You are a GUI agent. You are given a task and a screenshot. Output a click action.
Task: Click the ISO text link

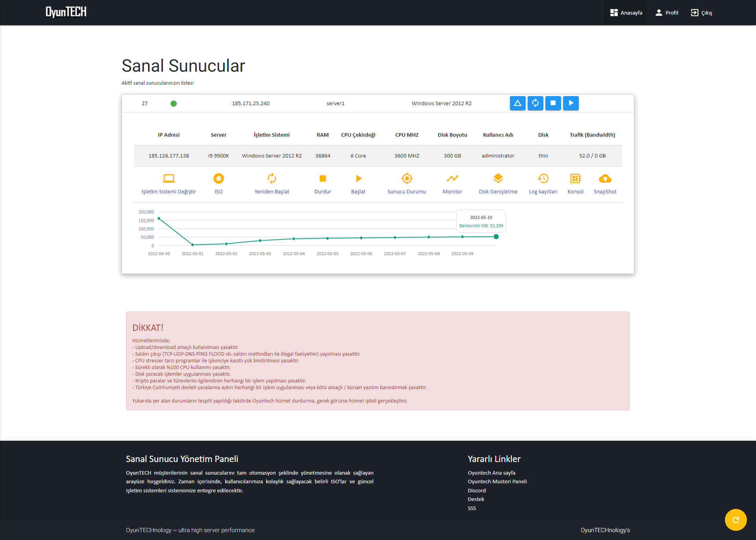[x=219, y=192]
